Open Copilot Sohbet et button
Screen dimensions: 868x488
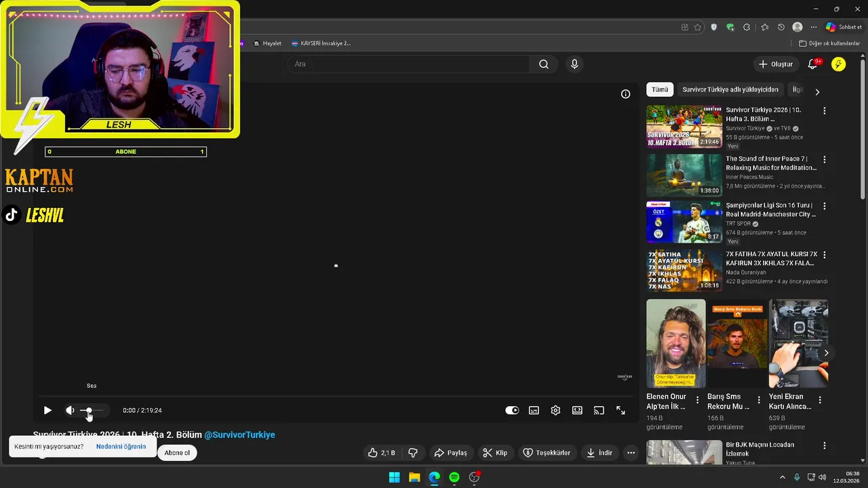click(844, 27)
